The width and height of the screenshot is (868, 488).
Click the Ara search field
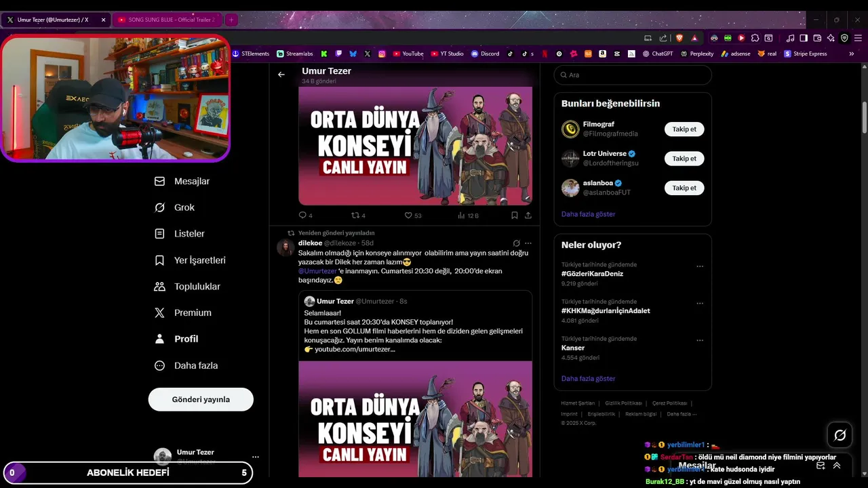pos(633,75)
